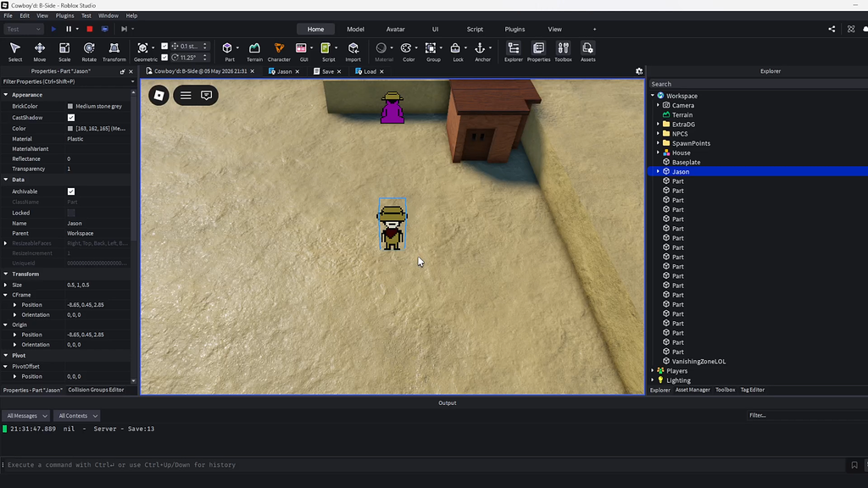Switch to Asset Manager bottom tab

692,390
